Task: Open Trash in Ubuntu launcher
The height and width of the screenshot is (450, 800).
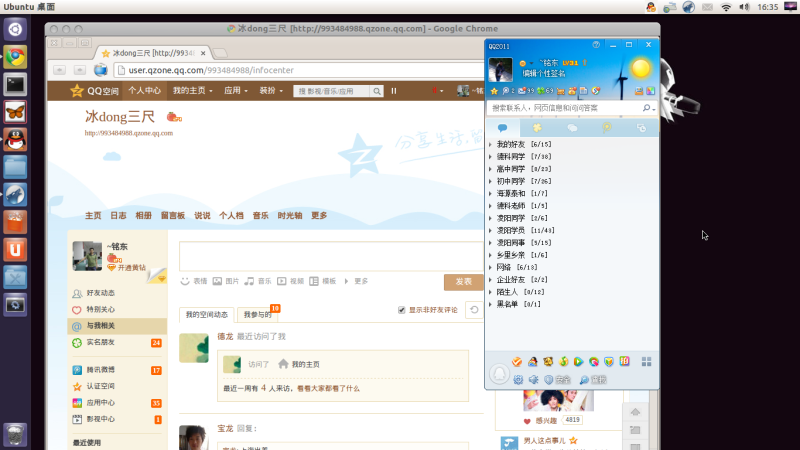Action: click(15, 434)
